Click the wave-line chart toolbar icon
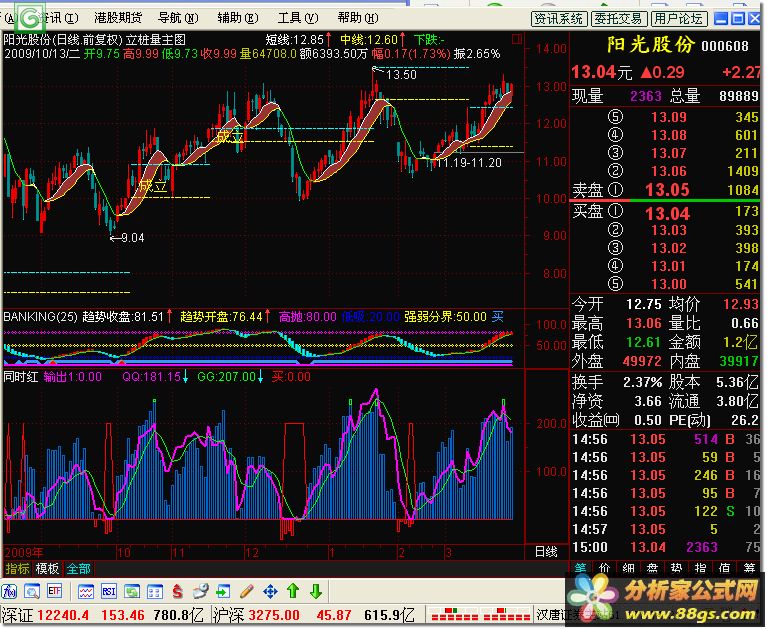Image resolution: width=767 pixels, height=629 pixels. [86, 592]
